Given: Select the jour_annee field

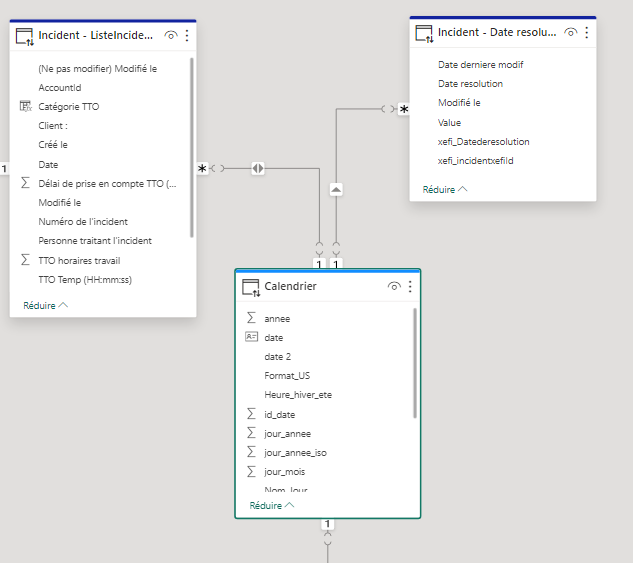Looking at the screenshot, I should 287,434.
